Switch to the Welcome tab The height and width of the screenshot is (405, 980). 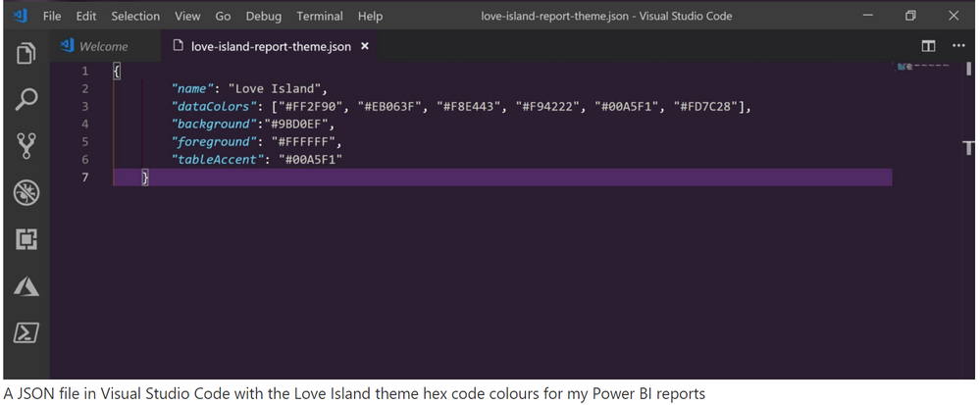[105, 46]
